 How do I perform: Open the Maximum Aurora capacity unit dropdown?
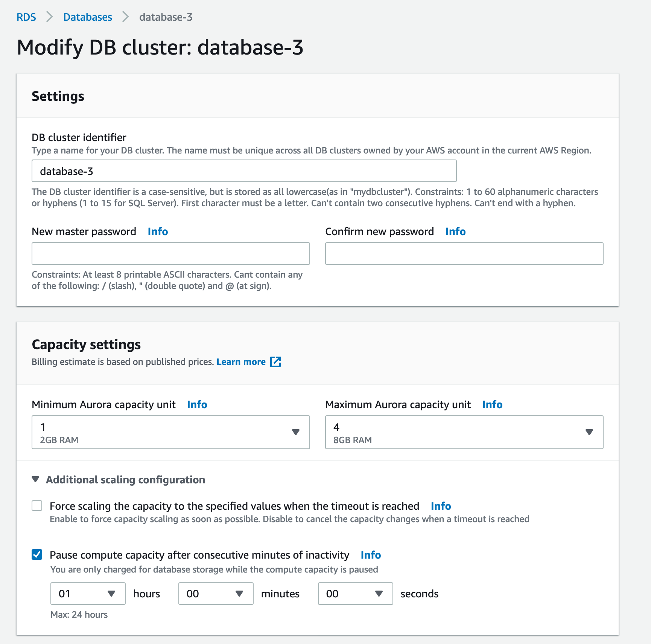[589, 432]
